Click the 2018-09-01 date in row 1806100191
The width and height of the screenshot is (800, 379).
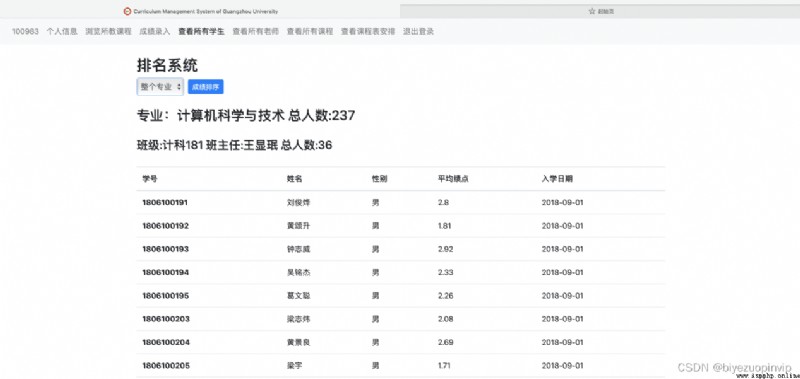point(562,203)
